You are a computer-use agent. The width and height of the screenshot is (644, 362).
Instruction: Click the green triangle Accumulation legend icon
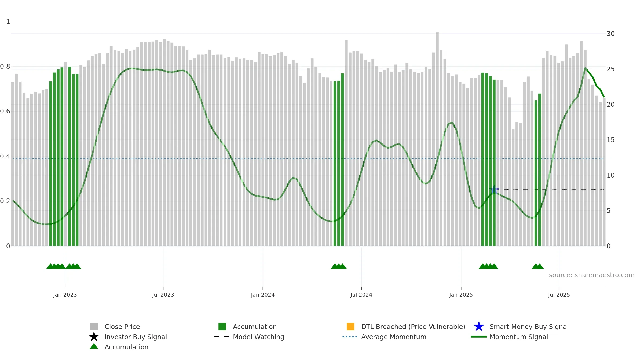pos(94,346)
